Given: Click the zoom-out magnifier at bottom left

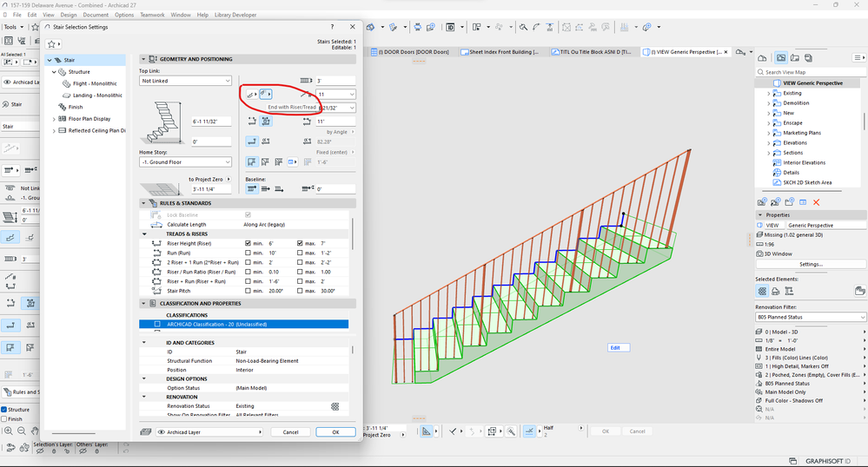Looking at the screenshot, I should click(22, 431).
